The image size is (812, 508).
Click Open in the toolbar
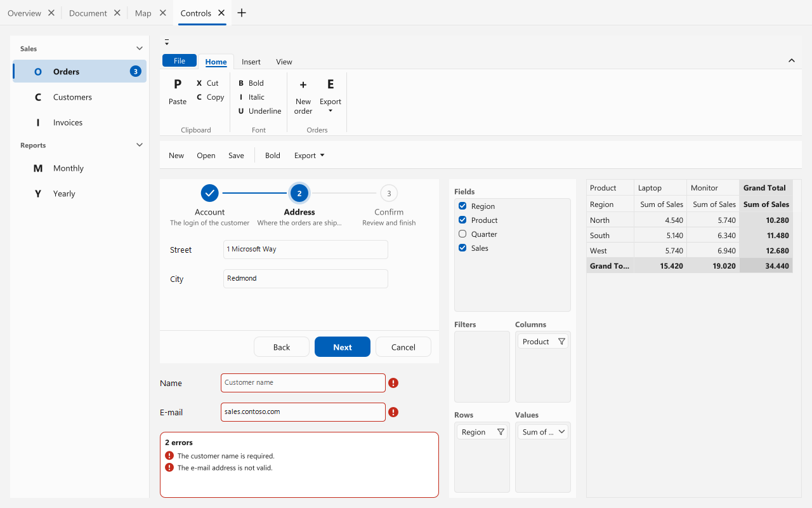(206, 156)
